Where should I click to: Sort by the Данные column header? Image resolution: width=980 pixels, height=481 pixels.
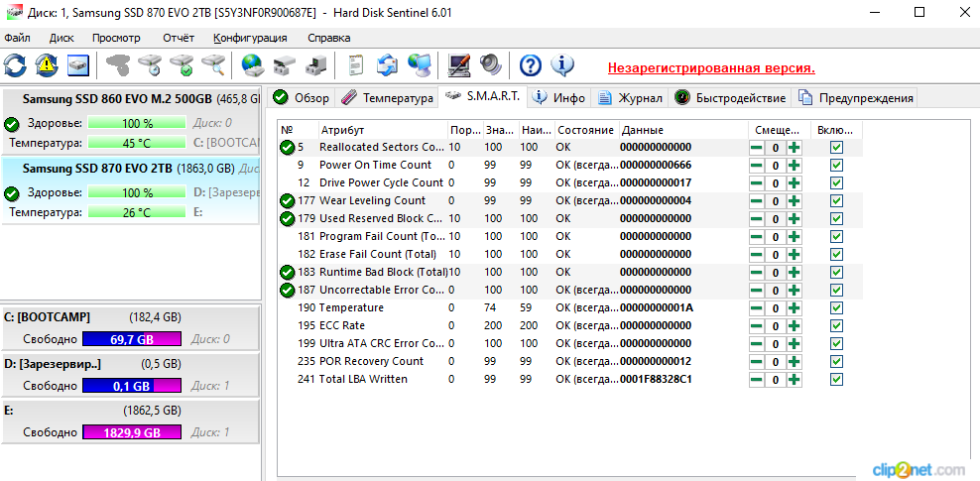tap(683, 130)
